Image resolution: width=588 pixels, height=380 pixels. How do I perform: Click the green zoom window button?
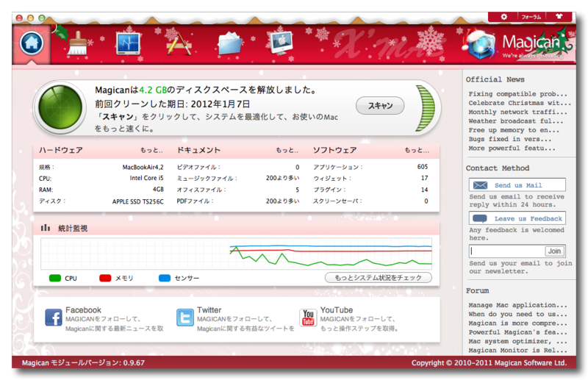point(42,18)
